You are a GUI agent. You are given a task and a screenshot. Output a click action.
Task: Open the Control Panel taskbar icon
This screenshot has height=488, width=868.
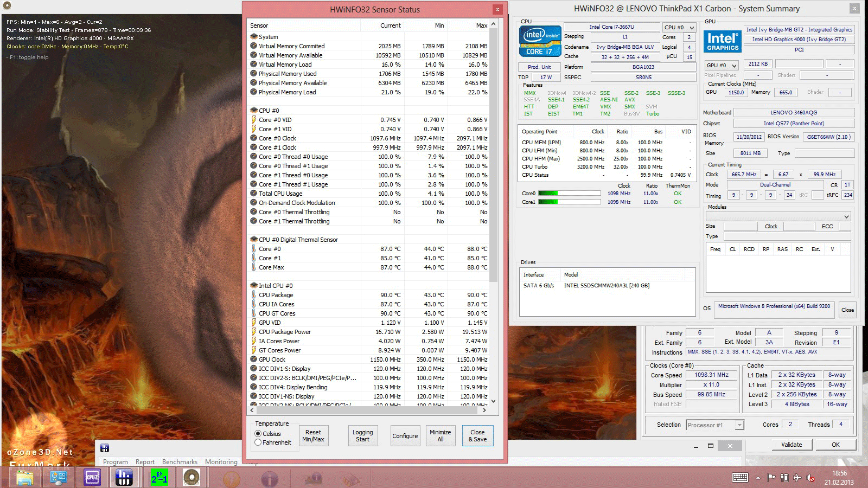coord(58,478)
